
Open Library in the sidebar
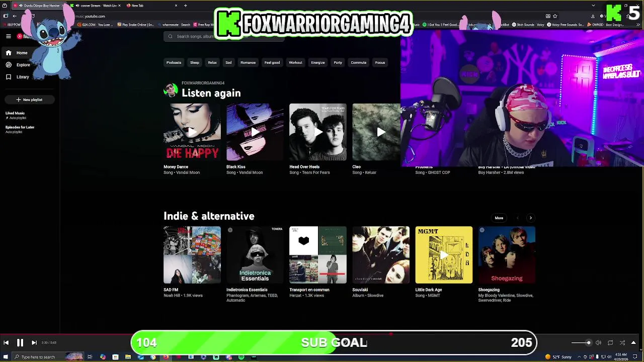pyautogui.click(x=29, y=77)
